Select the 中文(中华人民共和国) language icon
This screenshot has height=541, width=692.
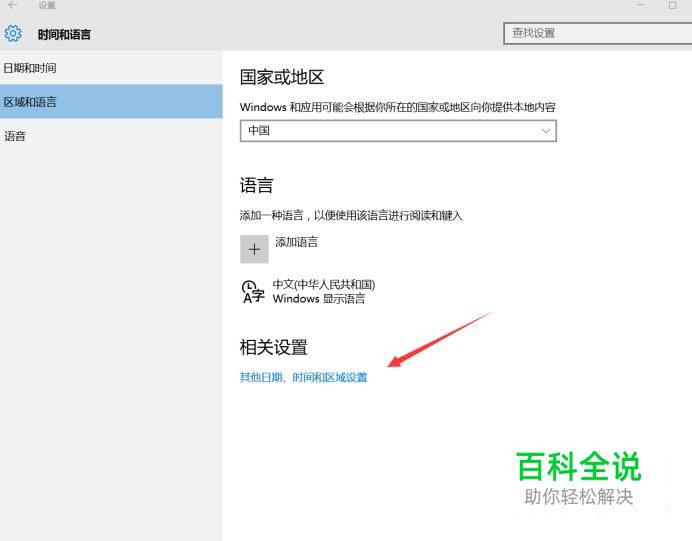pyautogui.click(x=253, y=292)
